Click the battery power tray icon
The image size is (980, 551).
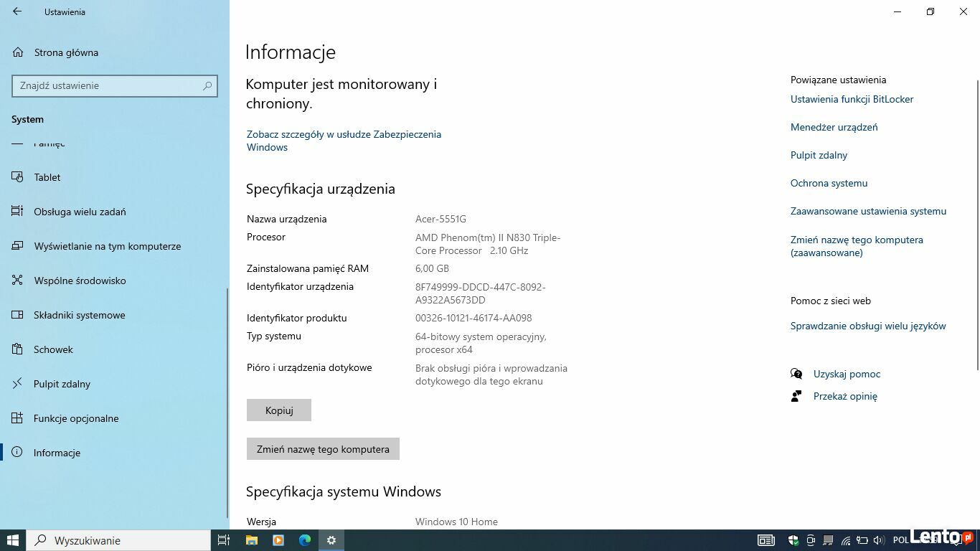pyautogui.click(x=863, y=540)
